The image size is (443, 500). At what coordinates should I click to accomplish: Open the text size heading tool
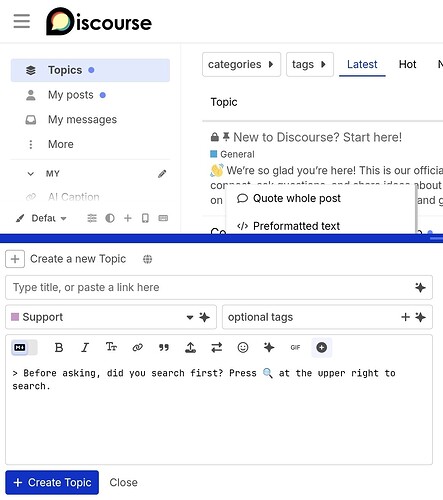point(111,348)
